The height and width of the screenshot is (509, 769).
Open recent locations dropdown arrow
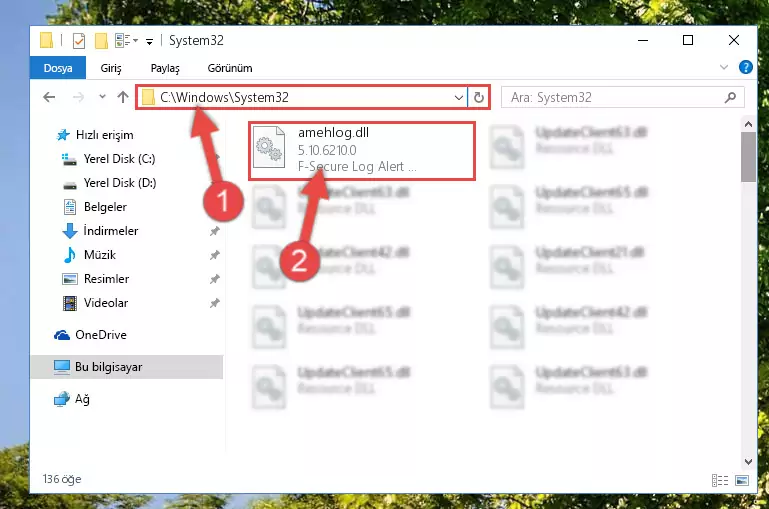pos(102,97)
